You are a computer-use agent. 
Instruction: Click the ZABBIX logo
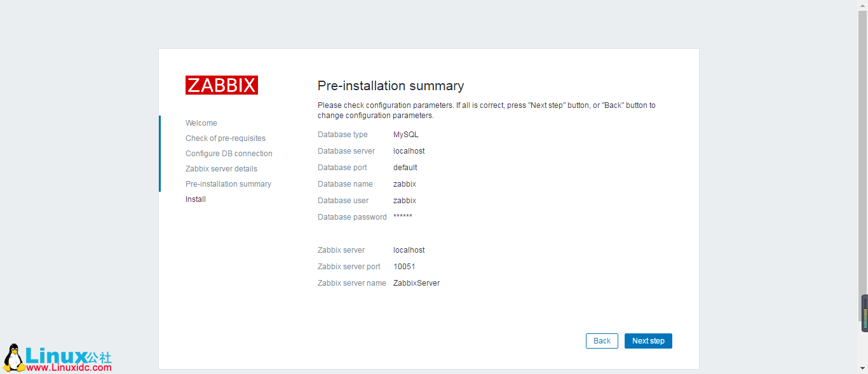[x=222, y=85]
